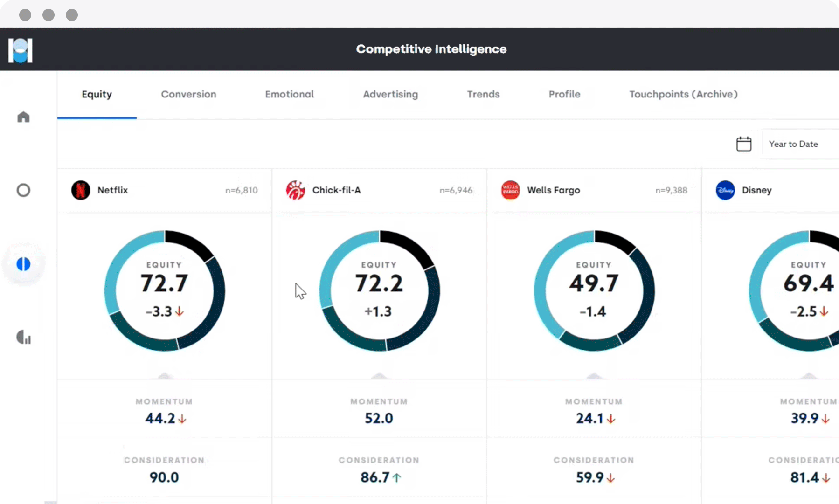Switch to the Conversion tab

coord(188,94)
